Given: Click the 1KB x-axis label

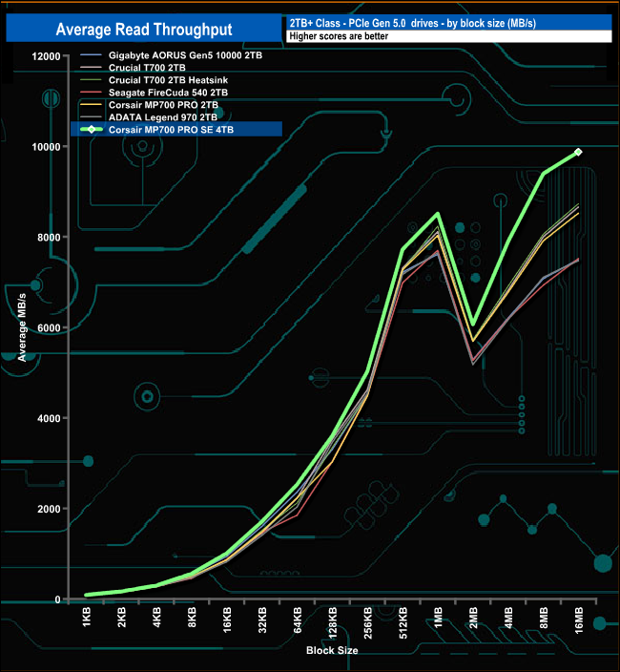Looking at the screenshot, I should [87, 618].
